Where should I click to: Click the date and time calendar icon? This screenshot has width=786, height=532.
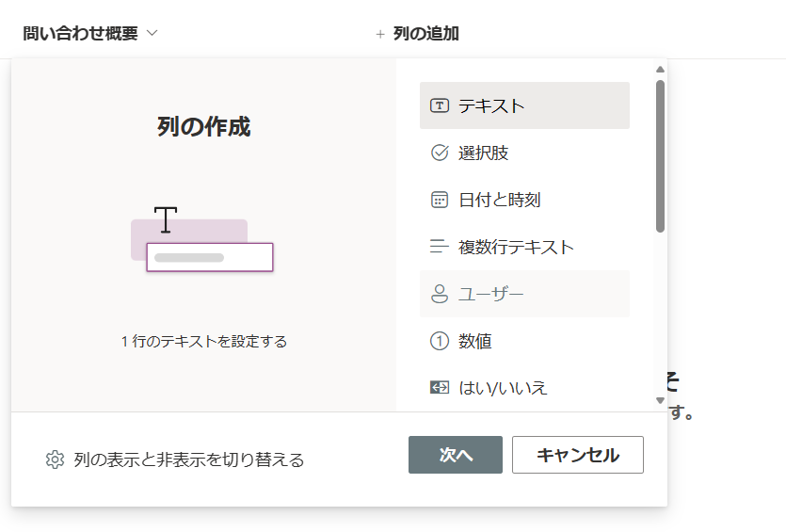[x=439, y=200]
